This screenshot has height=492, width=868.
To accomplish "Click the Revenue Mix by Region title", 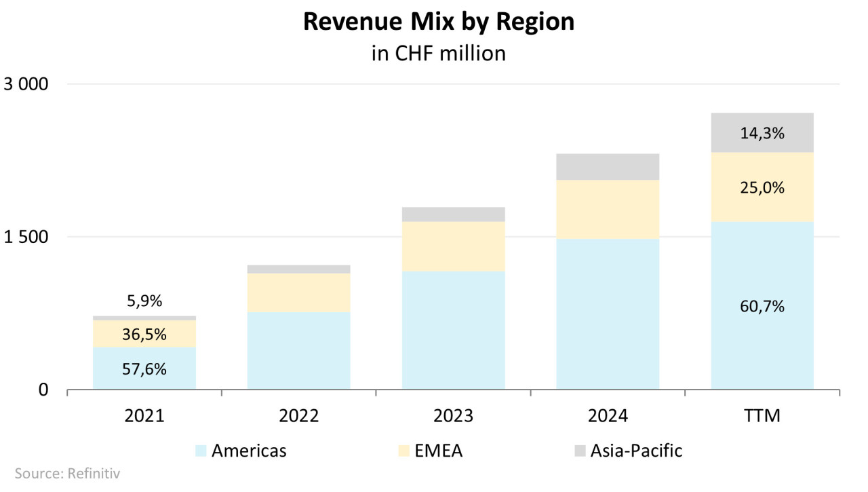I will [x=438, y=22].
